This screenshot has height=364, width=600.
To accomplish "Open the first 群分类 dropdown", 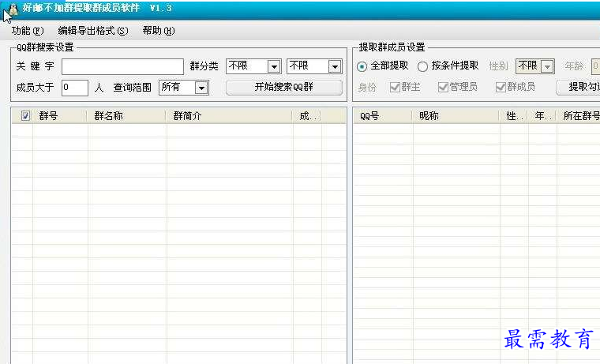I will (x=253, y=66).
